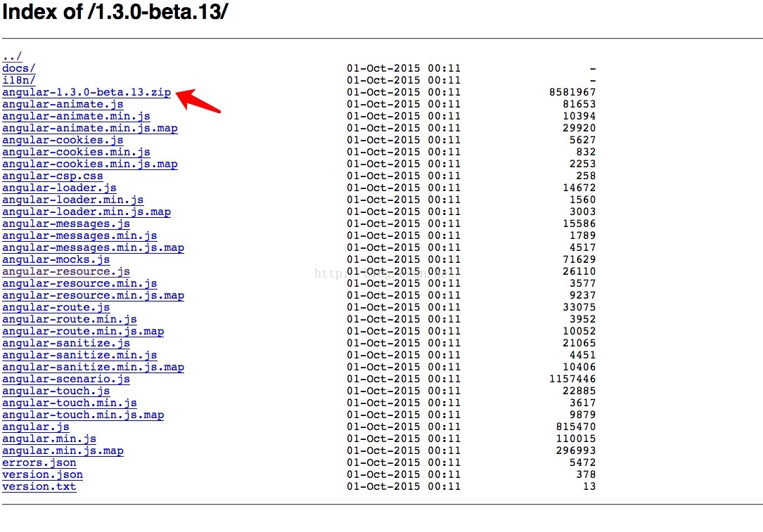Select the angular-loader.js size 14672
Viewport: 763px width, 532px height.
579,188
